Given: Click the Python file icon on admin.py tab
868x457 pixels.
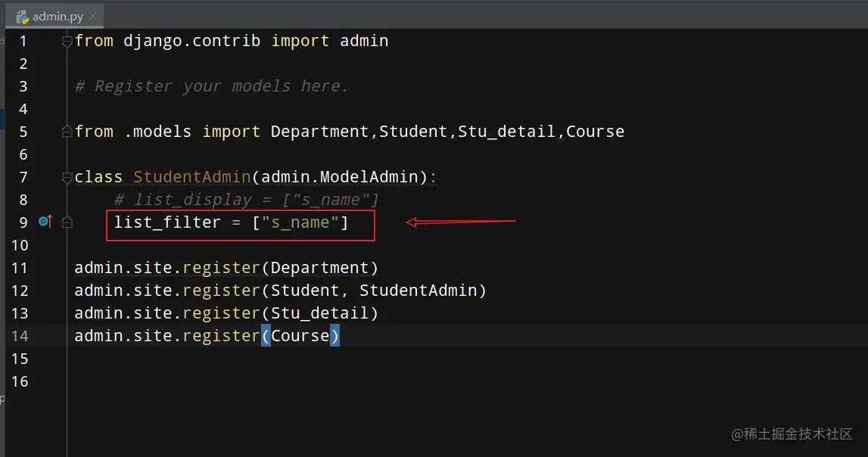Looking at the screenshot, I should [x=22, y=17].
